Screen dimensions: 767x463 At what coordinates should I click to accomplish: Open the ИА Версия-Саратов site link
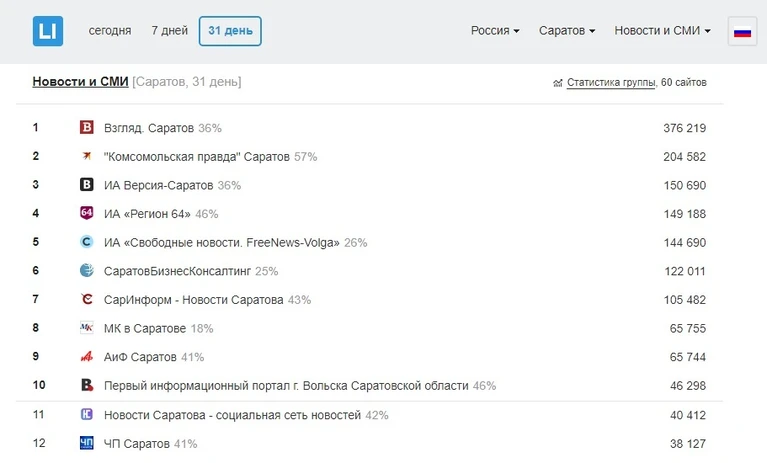[x=158, y=185]
